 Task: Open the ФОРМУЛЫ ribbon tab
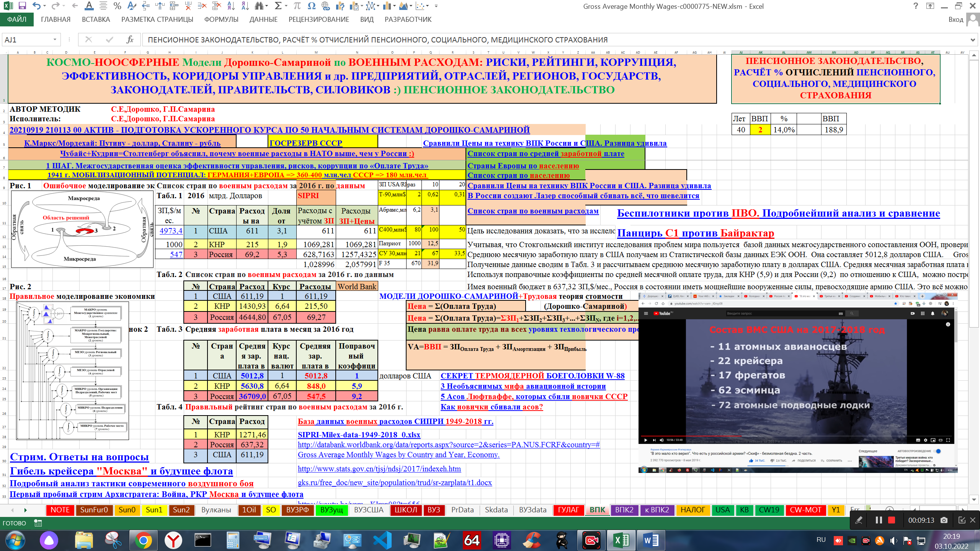click(x=221, y=20)
